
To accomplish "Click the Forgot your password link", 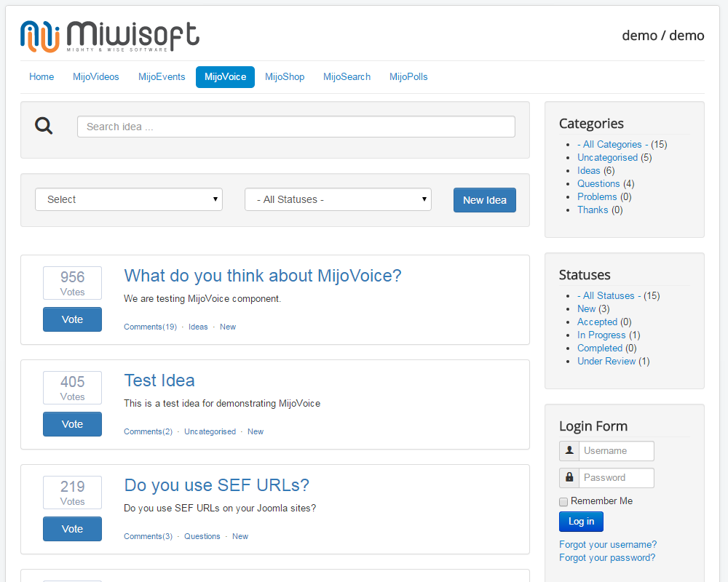I will (607, 557).
